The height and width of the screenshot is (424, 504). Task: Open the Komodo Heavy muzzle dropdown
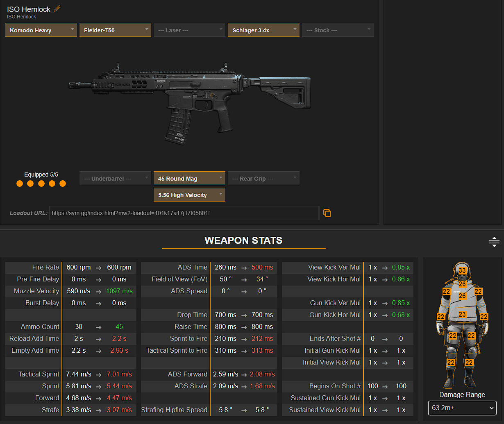click(41, 30)
